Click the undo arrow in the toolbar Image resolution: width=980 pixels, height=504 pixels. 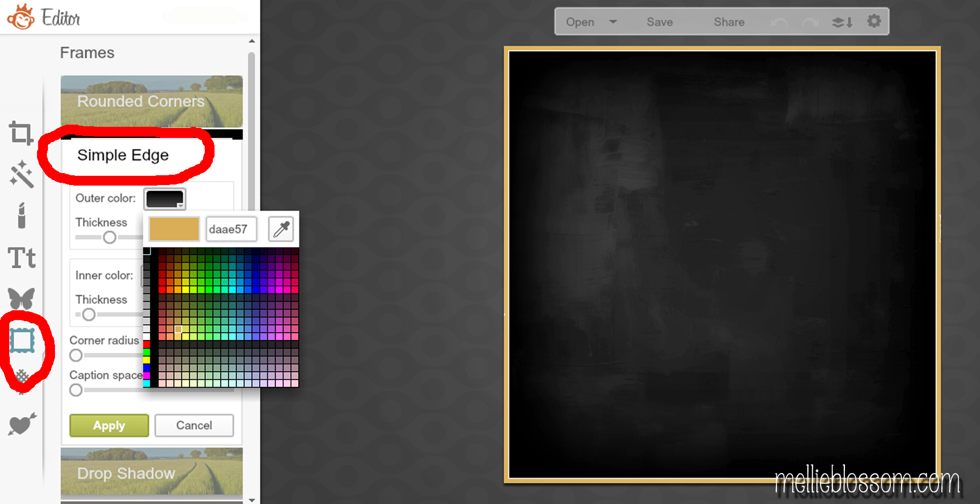[x=780, y=22]
